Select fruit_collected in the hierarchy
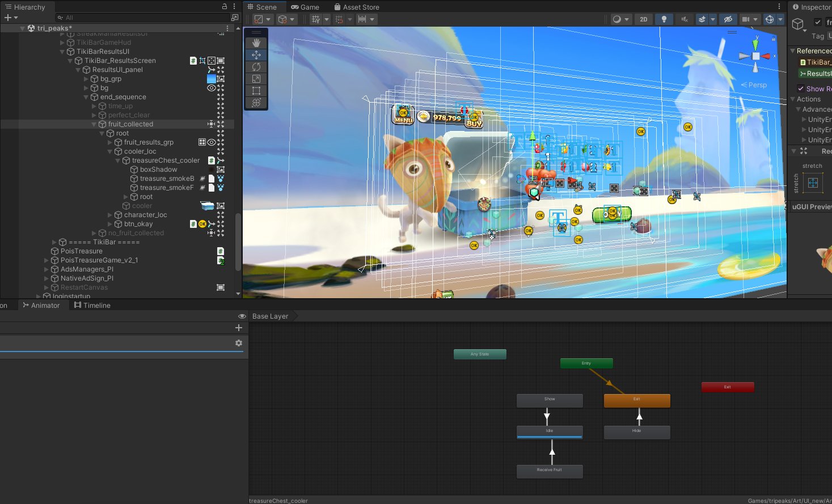Viewport: 832px width, 504px height. tap(130, 124)
